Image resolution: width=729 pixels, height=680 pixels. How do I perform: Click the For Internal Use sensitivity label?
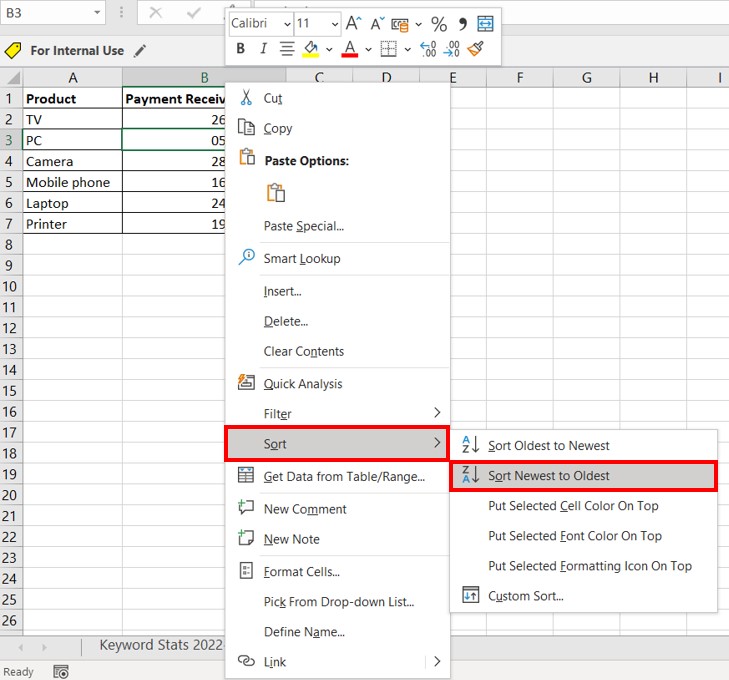pos(77,50)
